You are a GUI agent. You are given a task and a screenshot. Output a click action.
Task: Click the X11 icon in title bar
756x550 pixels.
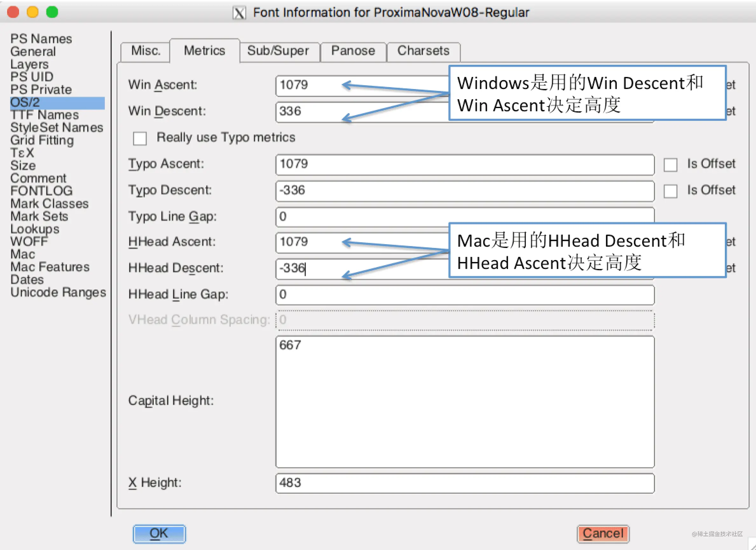pos(239,13)
